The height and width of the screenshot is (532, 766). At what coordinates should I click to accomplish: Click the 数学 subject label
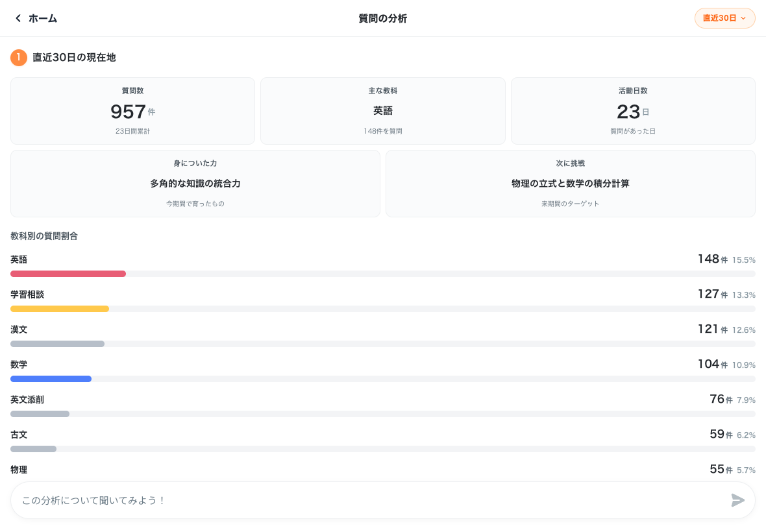tap(19, 365)
